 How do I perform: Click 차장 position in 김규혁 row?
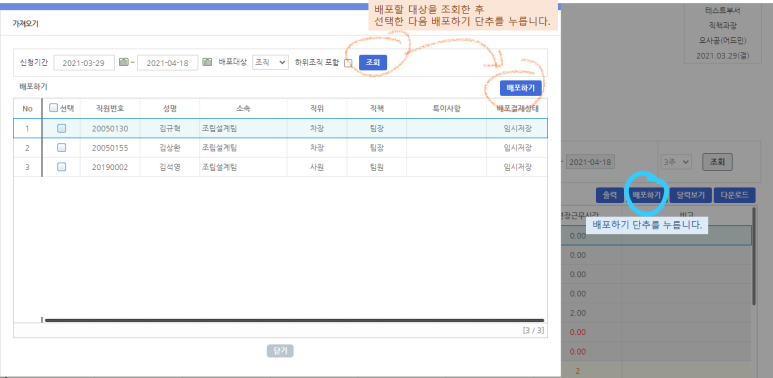pyautogui.click(x=317, y=129)
